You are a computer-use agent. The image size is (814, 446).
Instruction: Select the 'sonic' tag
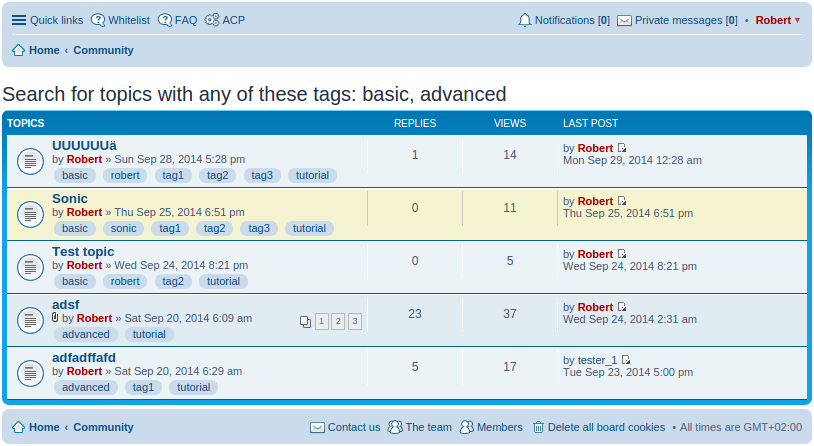coord(124,228)
